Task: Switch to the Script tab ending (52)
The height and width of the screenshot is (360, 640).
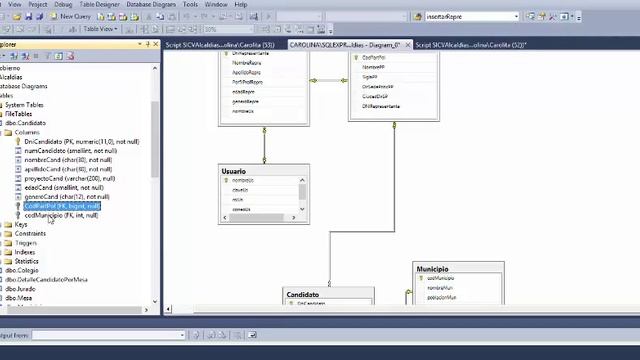Action: 471,45
